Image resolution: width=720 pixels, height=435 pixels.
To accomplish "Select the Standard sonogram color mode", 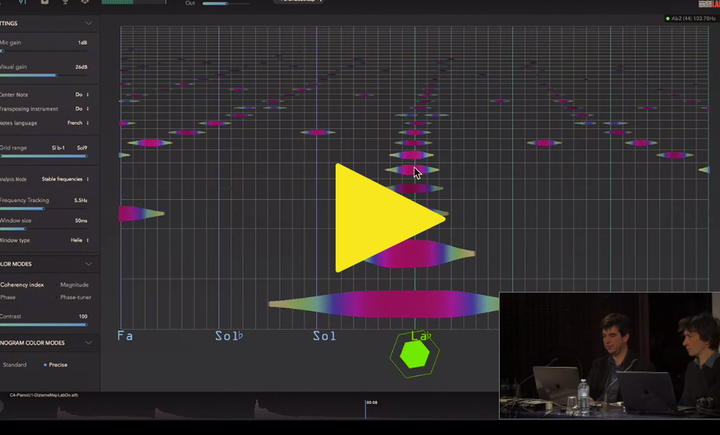I will (15, 364).
